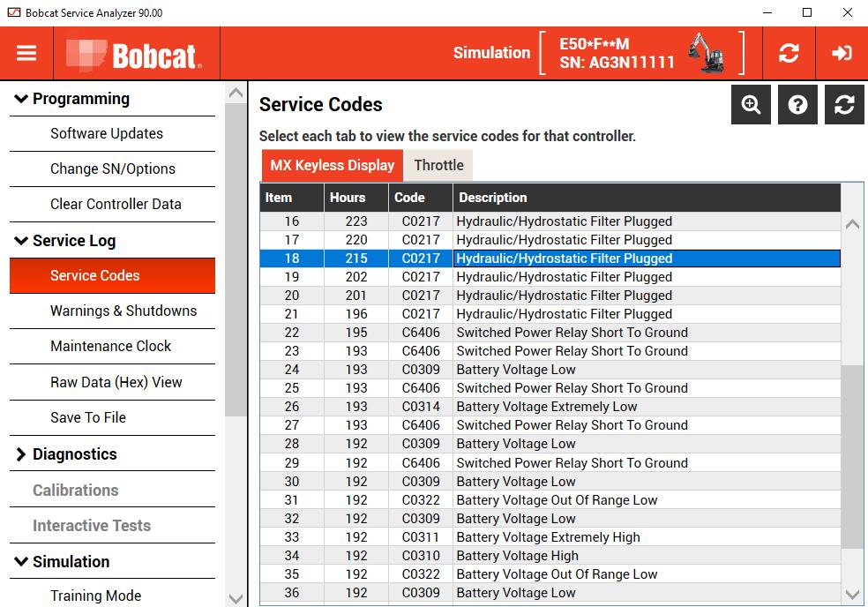Sort by the Code column header
The height and width of the screenshot is (607, 868).
pos(421,198)
